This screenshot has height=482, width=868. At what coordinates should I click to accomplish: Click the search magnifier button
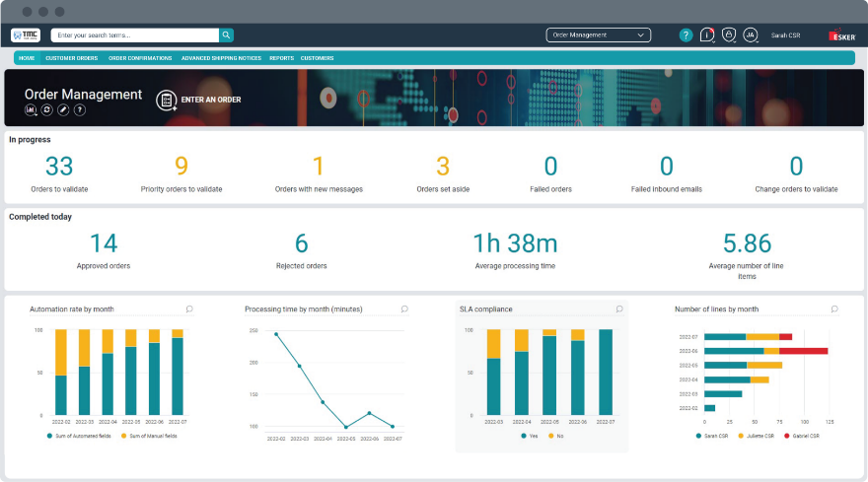pyautogui.click(x=227, y=34)
